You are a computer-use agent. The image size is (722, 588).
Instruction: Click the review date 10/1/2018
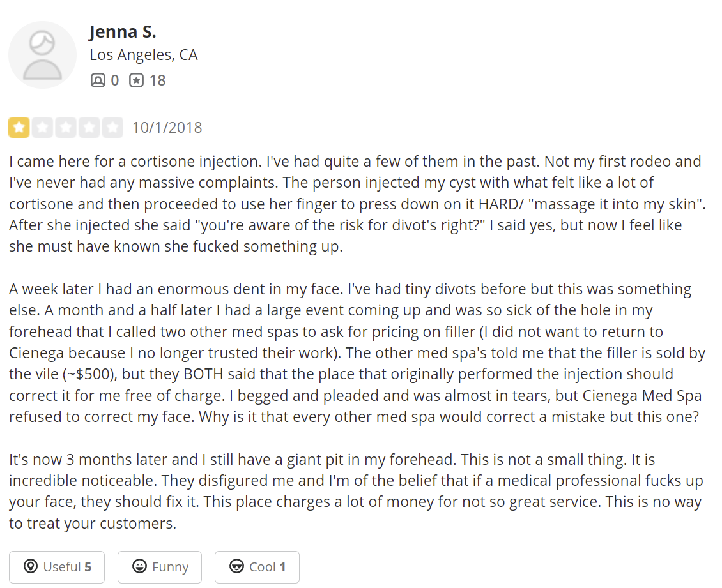coord(167,128)
